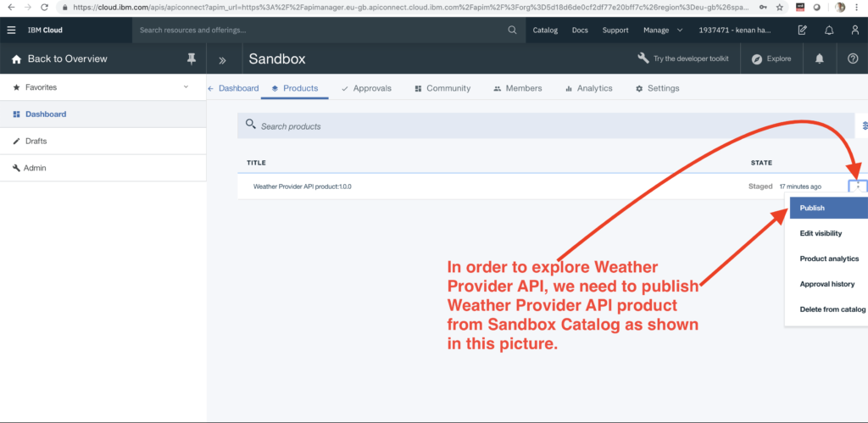Bookmark this page with the star icon
The image size is (868, 423).
tap(780, 8)
